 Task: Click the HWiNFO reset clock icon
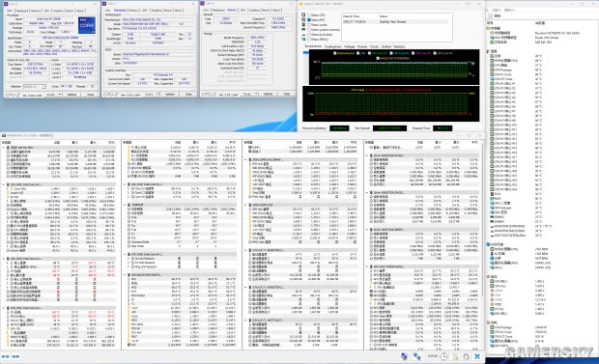pyautogui.click(x=443, y=356)
